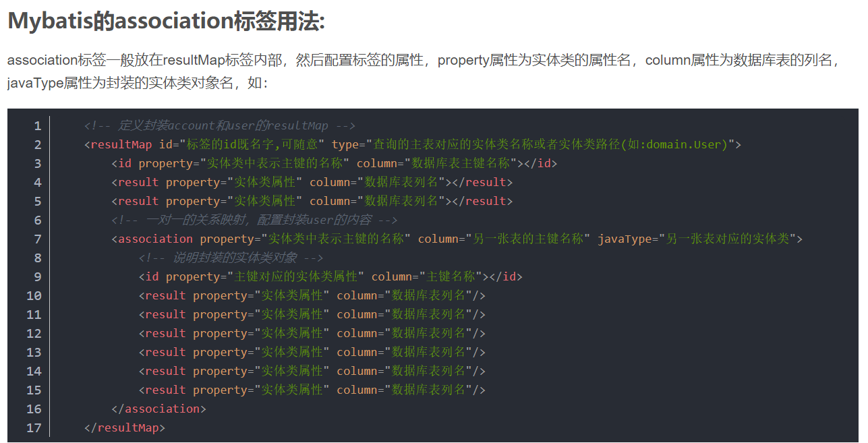Click code line number 12
The height and width of the screenshot is (443, 868).
(34, 333)
